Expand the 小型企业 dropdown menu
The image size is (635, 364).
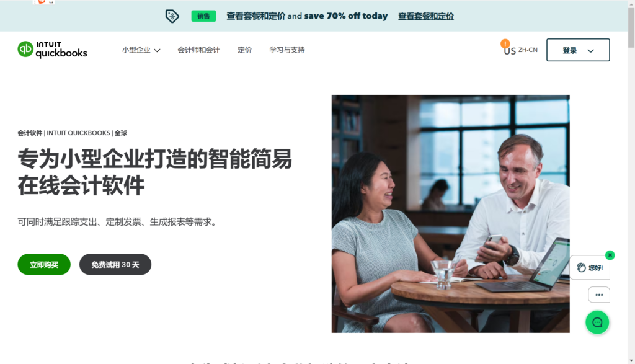click(x=141, y=50)
